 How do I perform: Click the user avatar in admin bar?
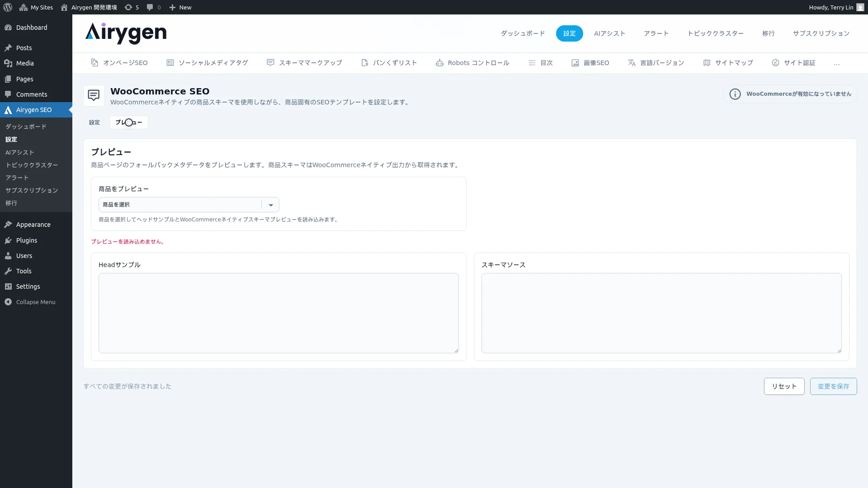[860, 7]
